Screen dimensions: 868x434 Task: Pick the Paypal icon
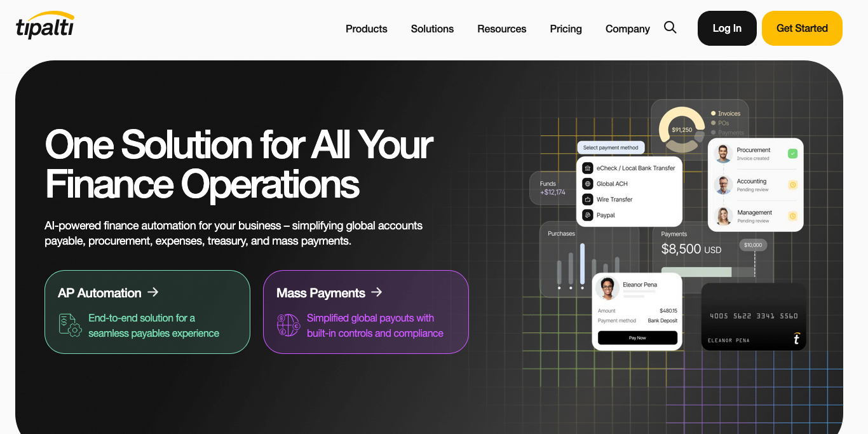click(x=588, y=215)
